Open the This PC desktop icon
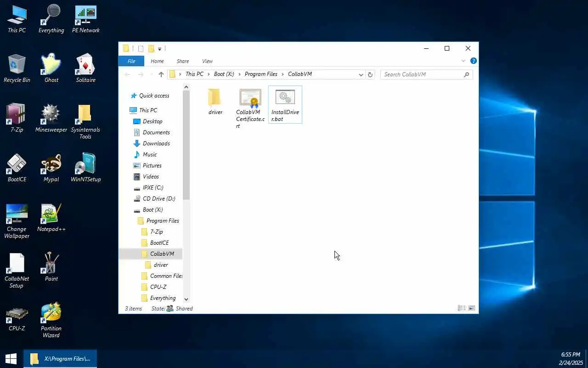The height and width of the screenshot is (368, 588). tap(17, 19)
